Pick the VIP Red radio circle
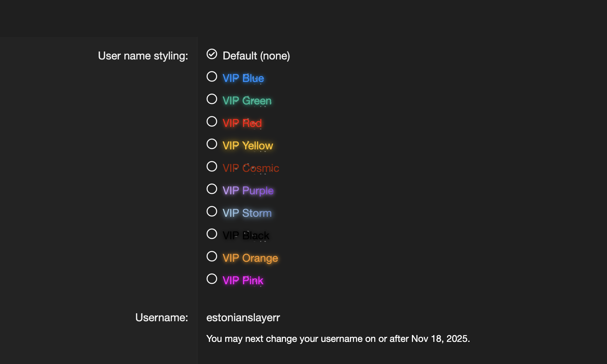The image size is (607, 364). click(x=212, y=121)
